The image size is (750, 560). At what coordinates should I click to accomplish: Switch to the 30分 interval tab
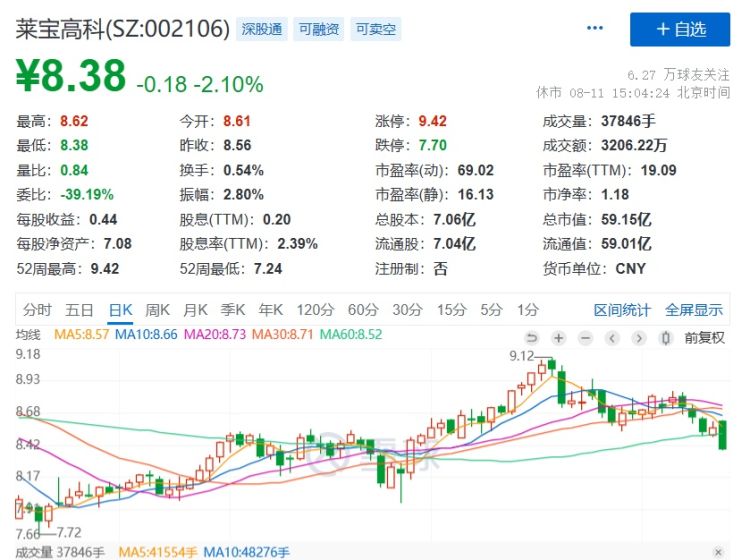pos(407,310)
